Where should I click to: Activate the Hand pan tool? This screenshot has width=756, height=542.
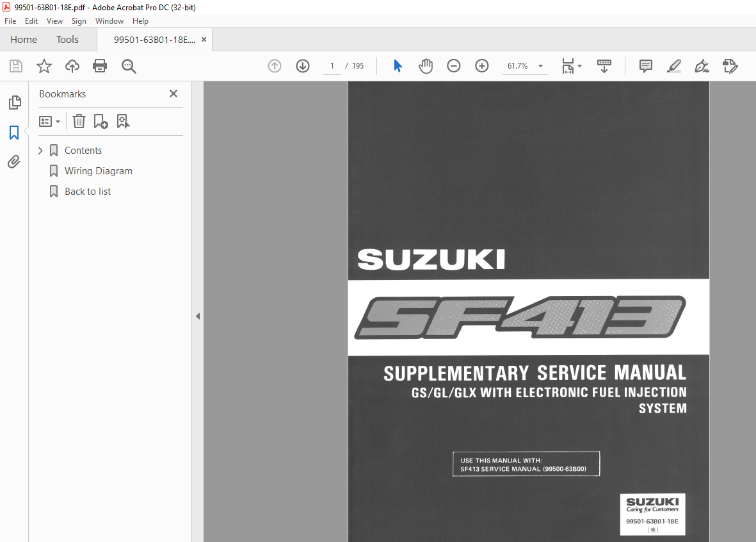click(426, 66)
